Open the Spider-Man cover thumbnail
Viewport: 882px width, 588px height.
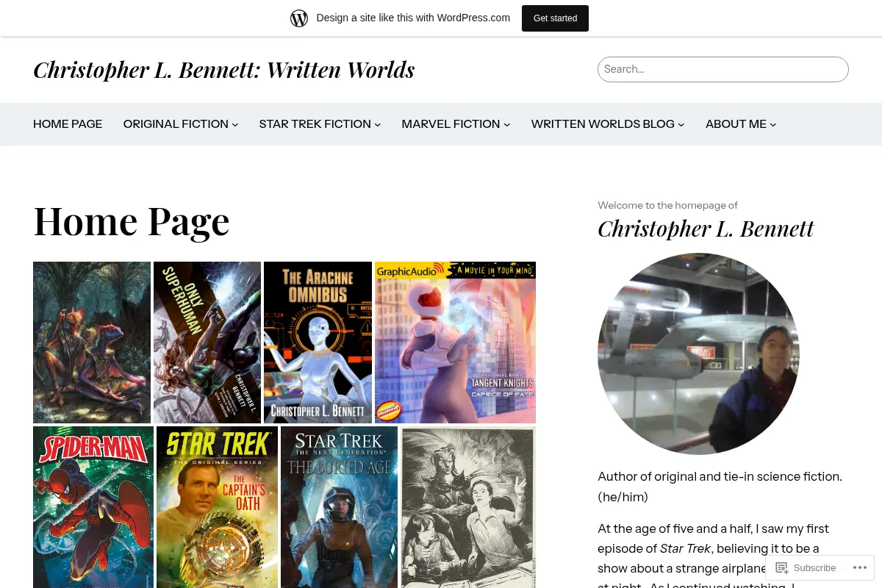(x=93, y=507)
